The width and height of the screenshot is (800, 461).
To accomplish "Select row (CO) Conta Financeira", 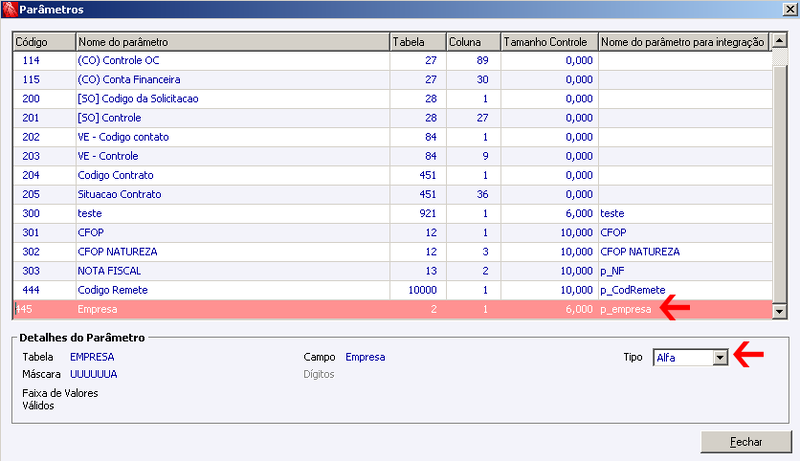I will (392, 80).
